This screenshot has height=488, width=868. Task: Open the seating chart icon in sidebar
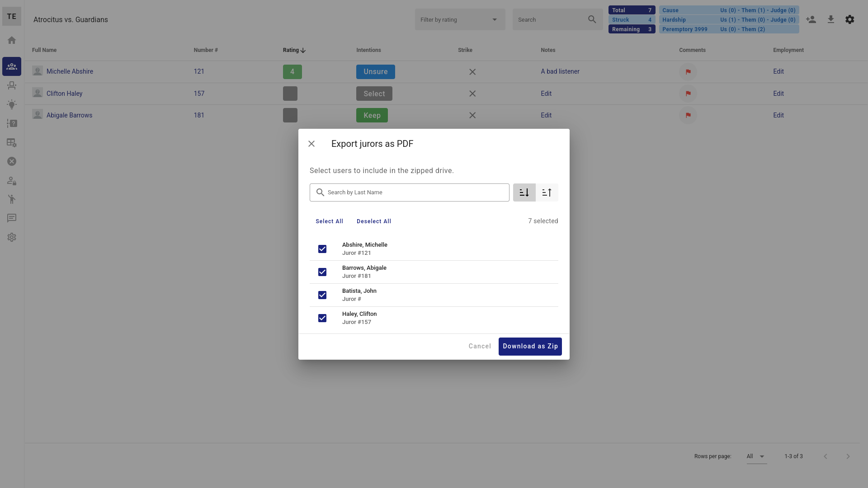tap(12, 85)
